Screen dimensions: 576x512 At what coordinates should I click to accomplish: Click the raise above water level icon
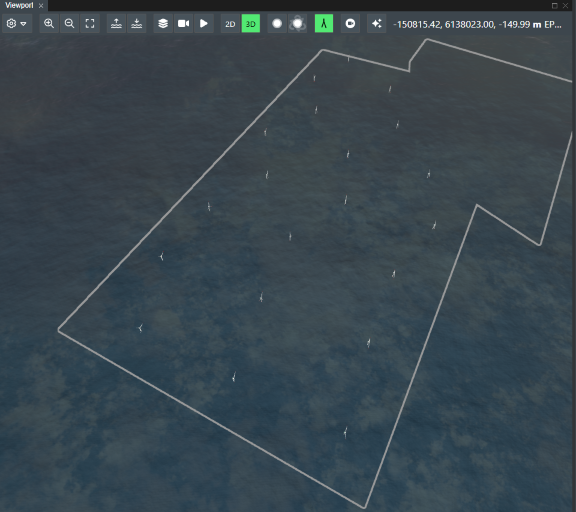click(x=116, y=24)
